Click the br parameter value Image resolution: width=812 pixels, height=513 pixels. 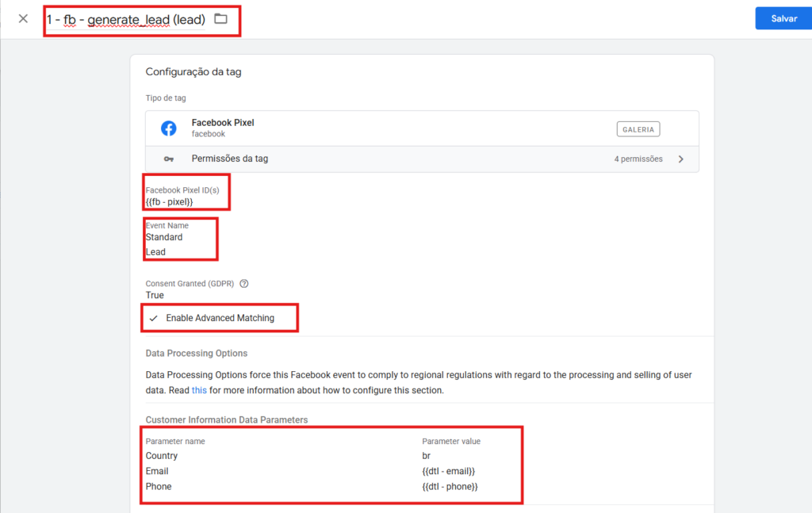pyautogui.click(x=426, y=456)
